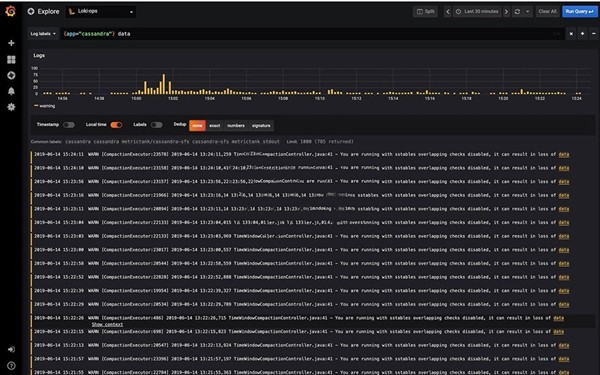Open the Dashboards grid icon
The image size is (600, 375).
(x=11, y=59)
